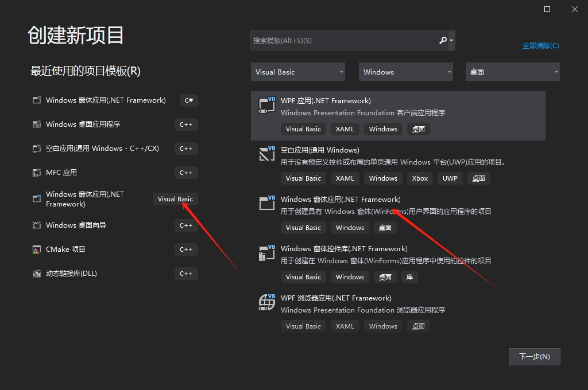Maximize the new project dialog window
Image resolution: width=588 pixels, height=390 pixels.
point(547,9)
